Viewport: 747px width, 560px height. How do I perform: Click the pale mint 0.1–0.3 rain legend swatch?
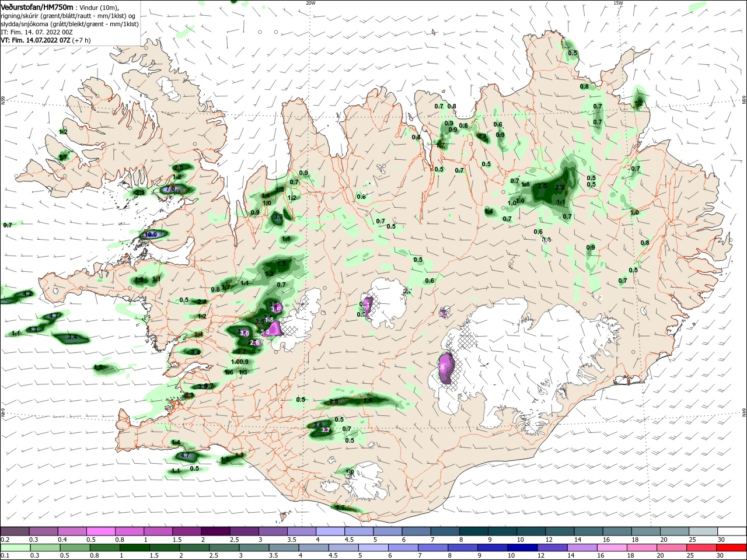point(15,548)
